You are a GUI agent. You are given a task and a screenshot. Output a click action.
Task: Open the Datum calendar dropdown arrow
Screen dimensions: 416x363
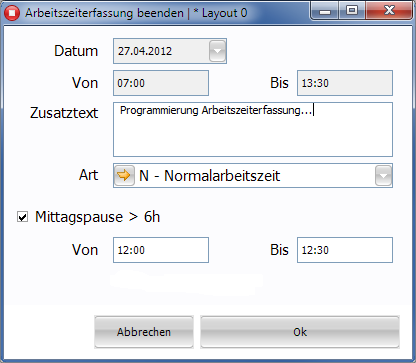pyautogui.click(x=217, y=51)
